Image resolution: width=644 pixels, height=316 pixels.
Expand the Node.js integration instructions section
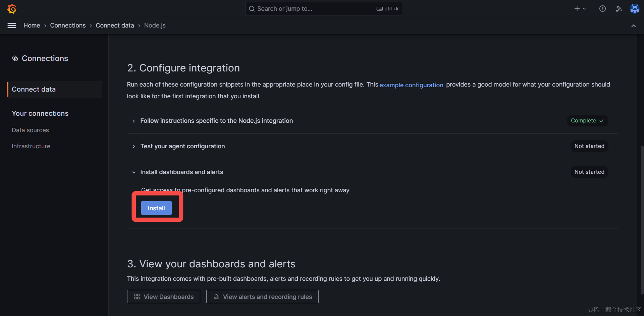click(134, 121)
